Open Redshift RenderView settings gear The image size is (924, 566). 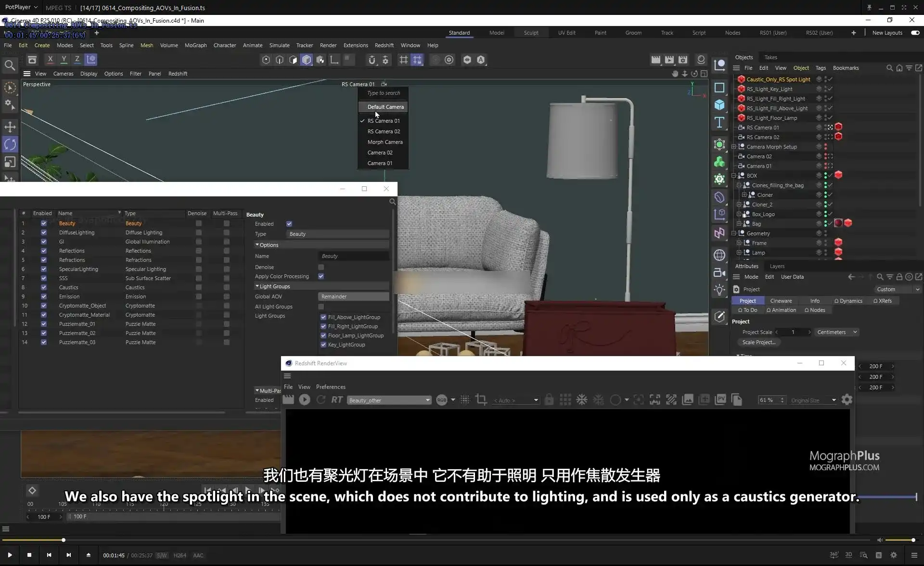(x=847, y=399)
